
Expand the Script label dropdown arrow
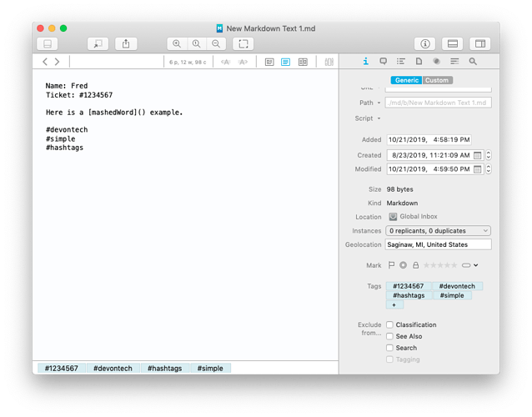[379, 118]
